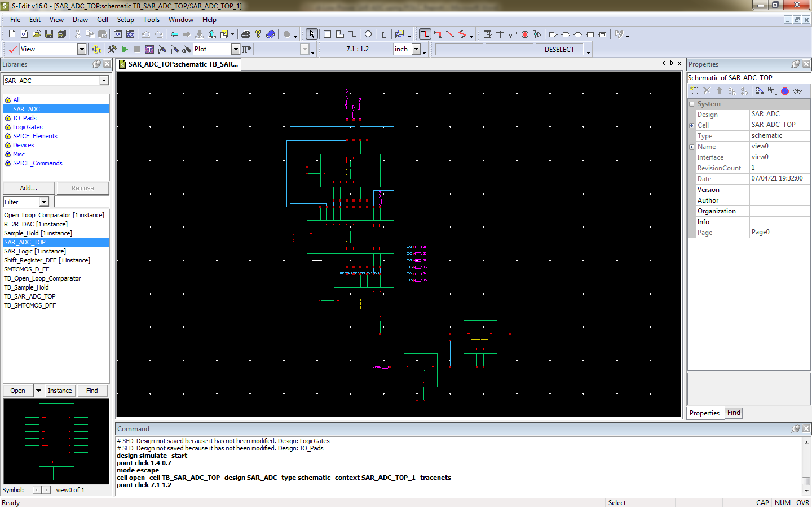Image resolution: width=812 pixels, height=508 pixels.
Task: Click the ABC rename icon in Properties
Action: point(773,91)
